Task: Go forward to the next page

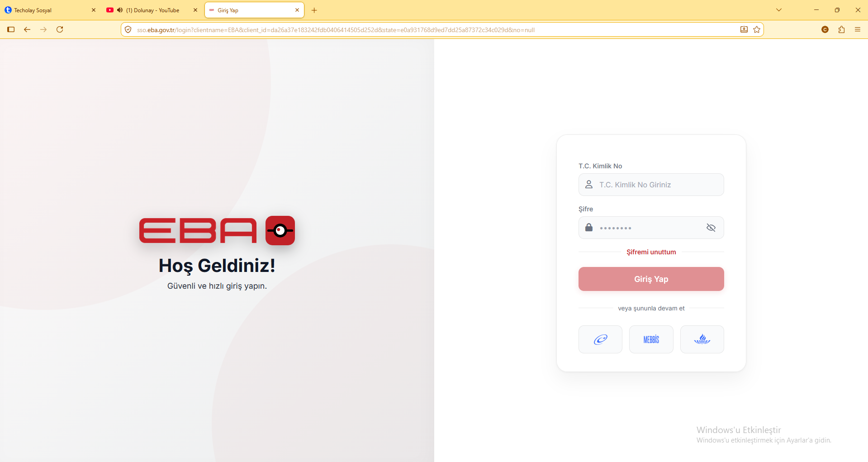Action: [x=43, y=29]
